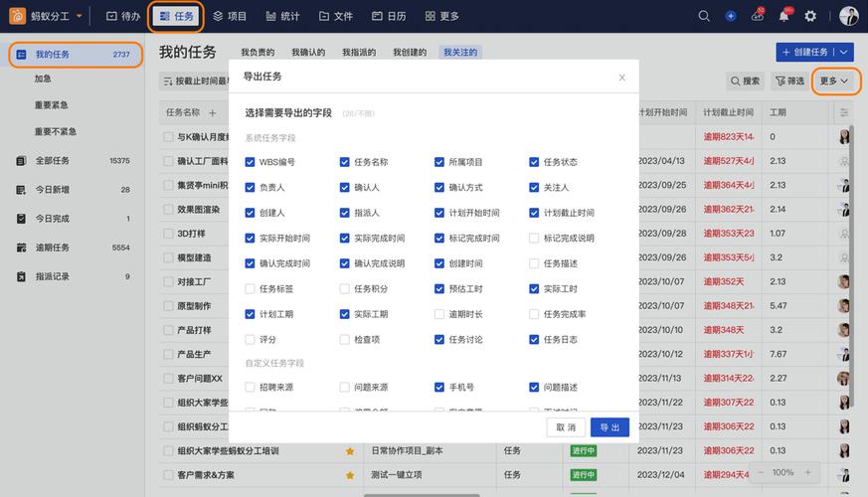Select 重要不紧急 in the sidebar
The width and height of the screenshot is (868, 497).
coord(56,132)
